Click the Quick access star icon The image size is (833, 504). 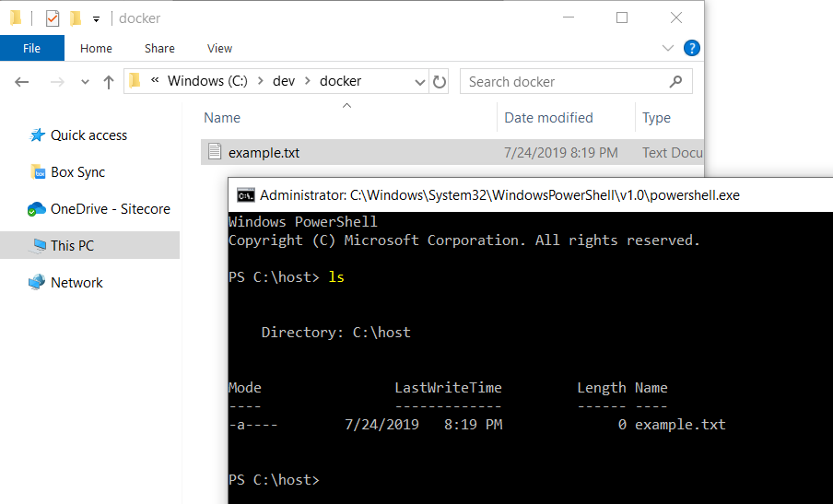[x=37, y=135]
